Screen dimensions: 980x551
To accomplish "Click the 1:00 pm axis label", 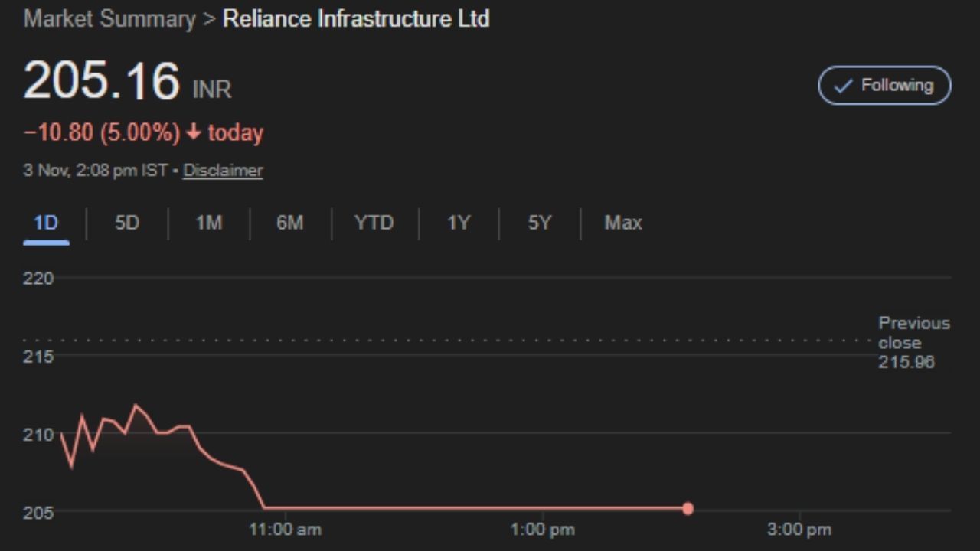I will [x=542, y=529].
